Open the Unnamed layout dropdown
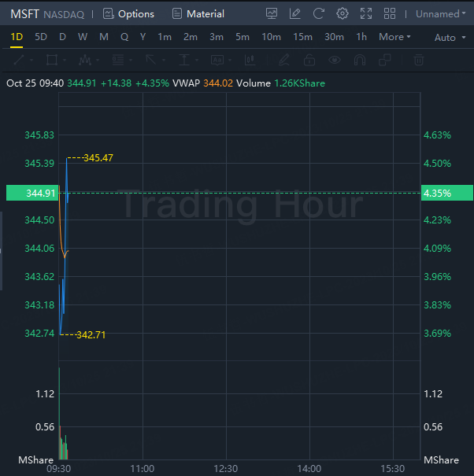Viewport: 474px width, 476px height. pos(441,14)
